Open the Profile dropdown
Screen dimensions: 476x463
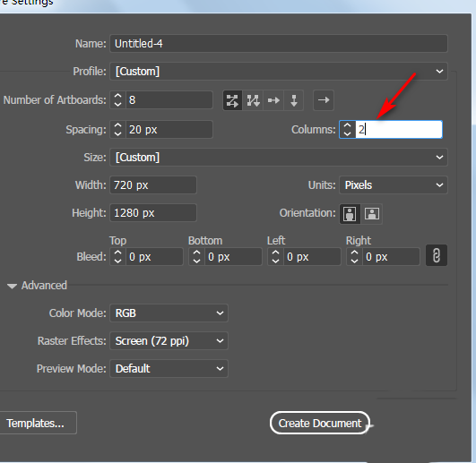coord(279,72)
